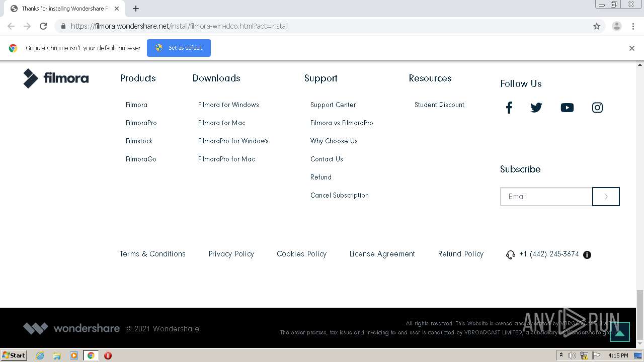Click the browser back arrow
The width and height of the screenshot is (644, 362).
pos(11,26)
